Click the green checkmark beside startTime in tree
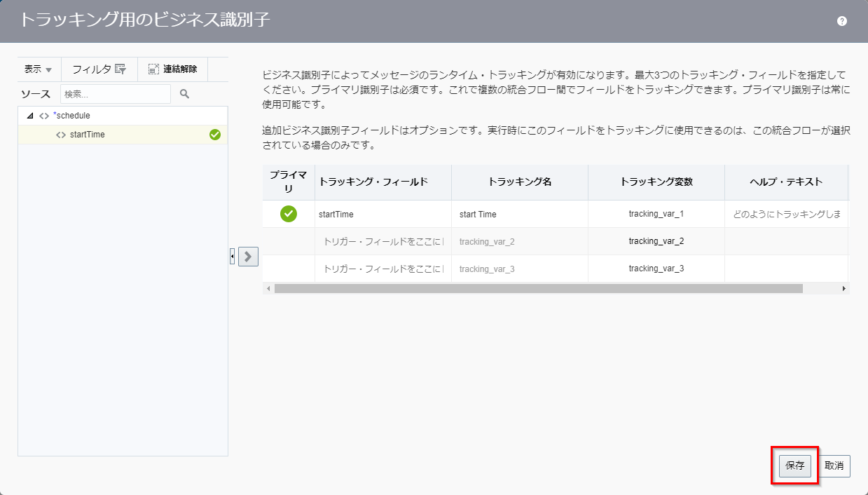Image resolution: width=868 pixels, height=495 pixels. click(x=215, y=135)
